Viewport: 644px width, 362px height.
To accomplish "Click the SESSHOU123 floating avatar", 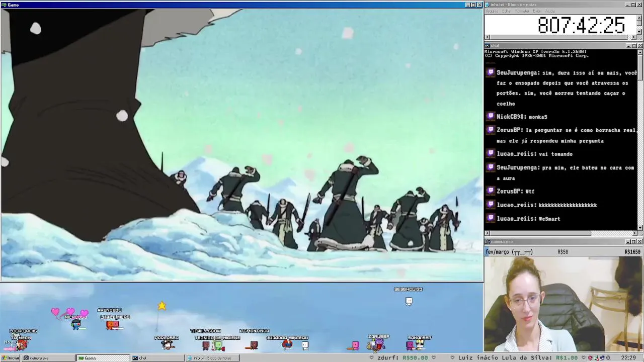I will click(x=409, y=301).
